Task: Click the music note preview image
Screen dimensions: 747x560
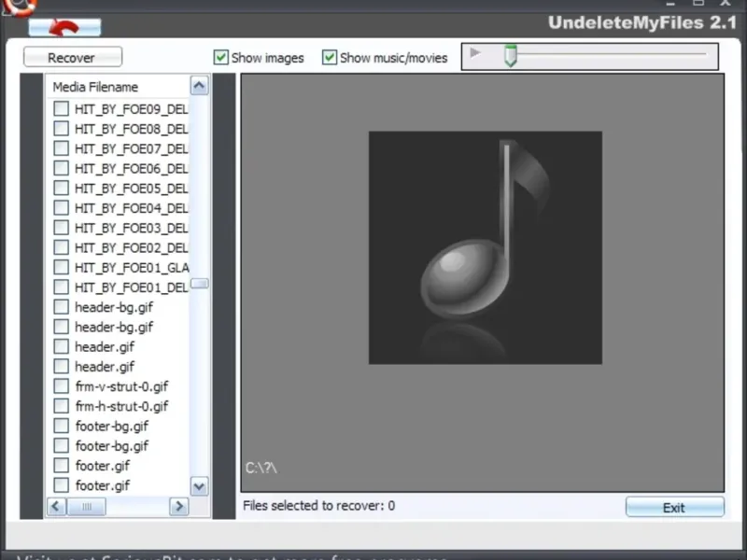Action: (485, 247)
